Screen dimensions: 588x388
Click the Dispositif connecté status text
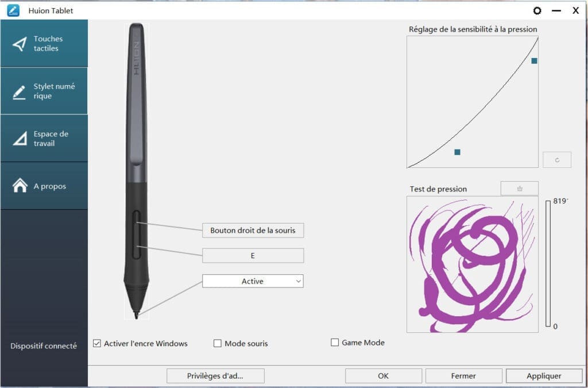44,346
